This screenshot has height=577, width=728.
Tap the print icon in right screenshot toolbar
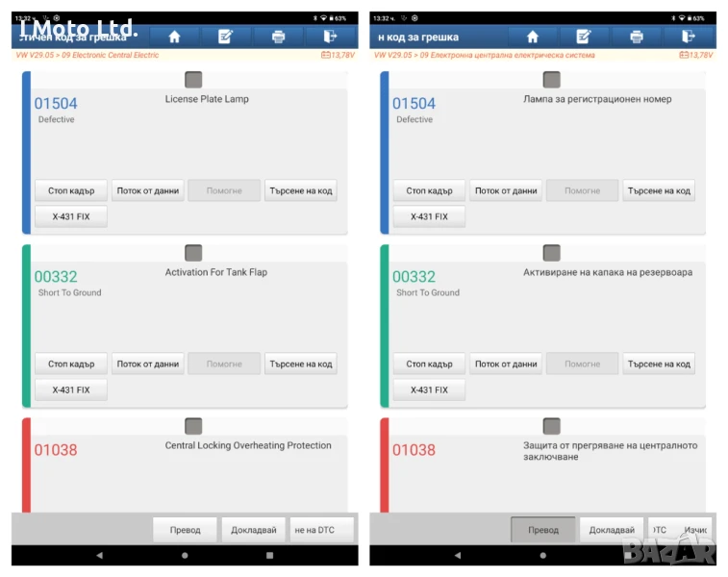(x=636, y=37)
